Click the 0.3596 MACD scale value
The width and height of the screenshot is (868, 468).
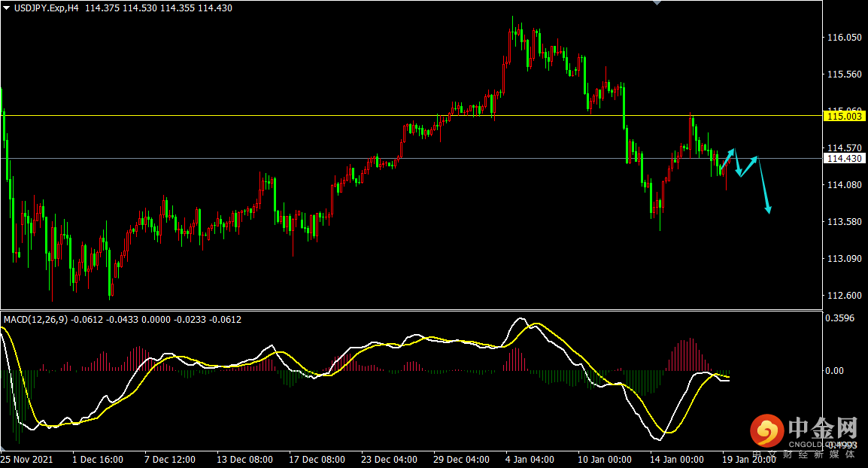[x=839, y=318]
